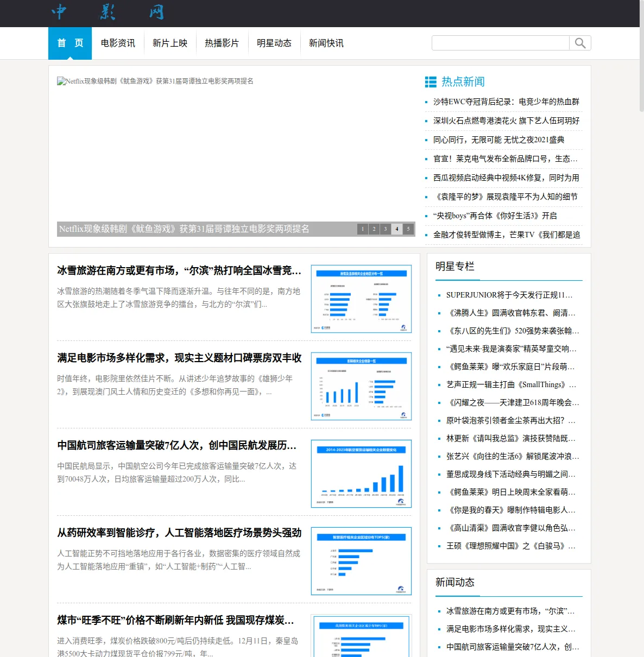Switch to the 热播影片 tab

[x=222, y=43]
